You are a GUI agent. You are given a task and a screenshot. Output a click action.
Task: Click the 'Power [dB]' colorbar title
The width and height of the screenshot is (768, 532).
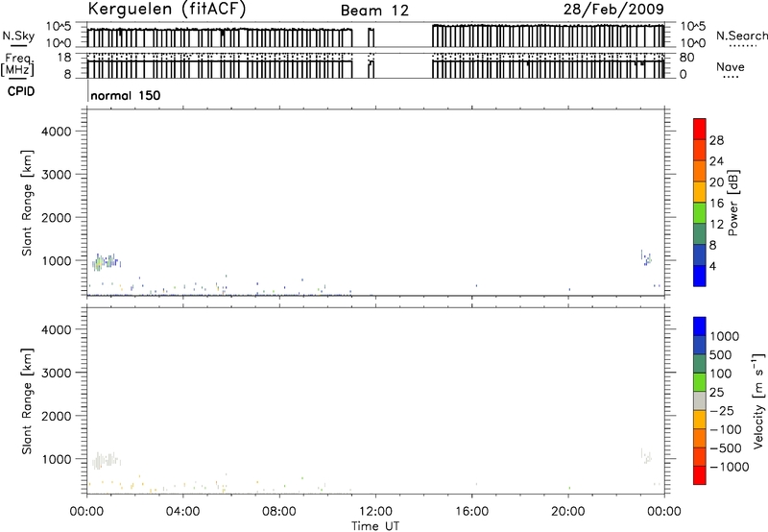[733, 203]
